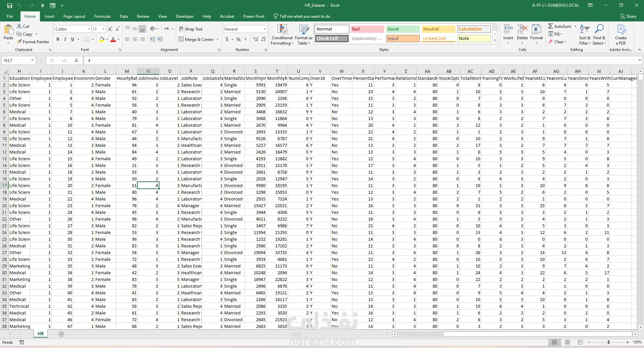This screenshot has width=644, height=348.
Task: Switch to Page Layout view in the status bar
Action: coord(567,342)
